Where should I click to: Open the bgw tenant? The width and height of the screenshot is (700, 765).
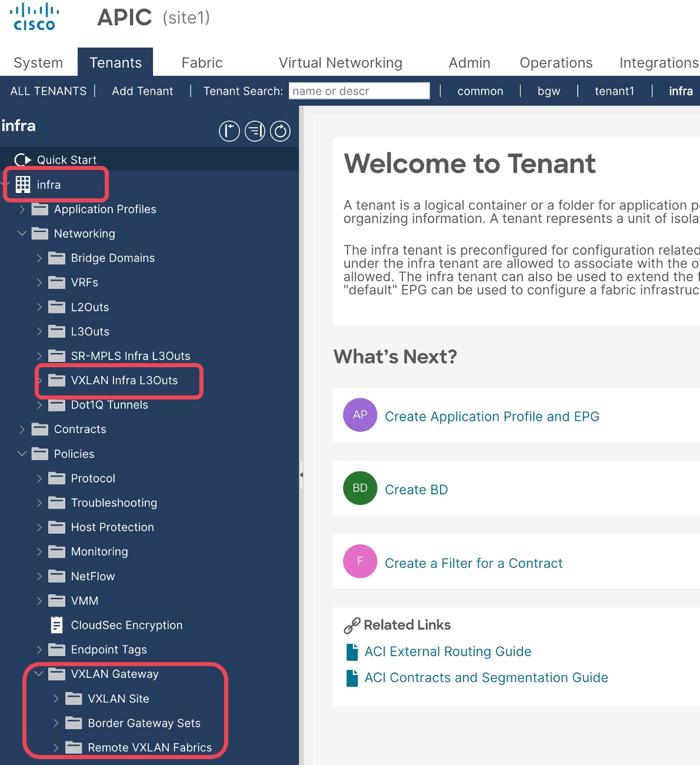point(549,91)
